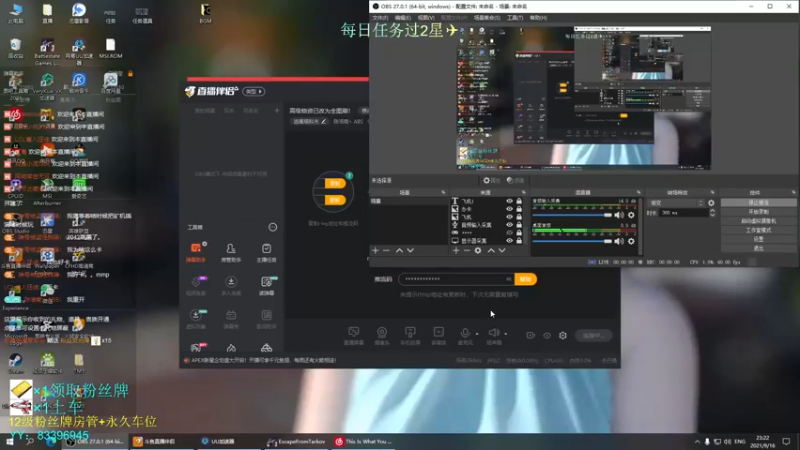Switch to EscapeFromTarkov on the taskbar
This screenshot has height=450, width=800.
(296, 441)
